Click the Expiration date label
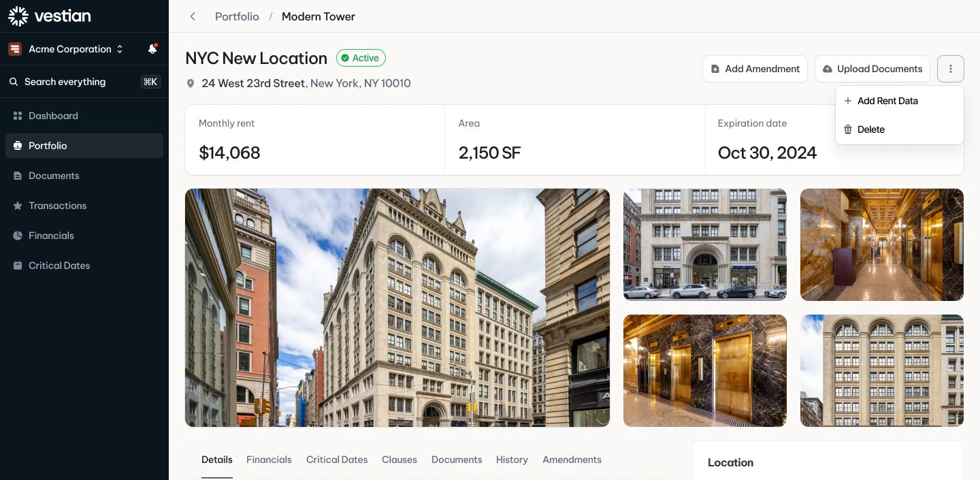 pyautogui.click(x=752, y=123)
